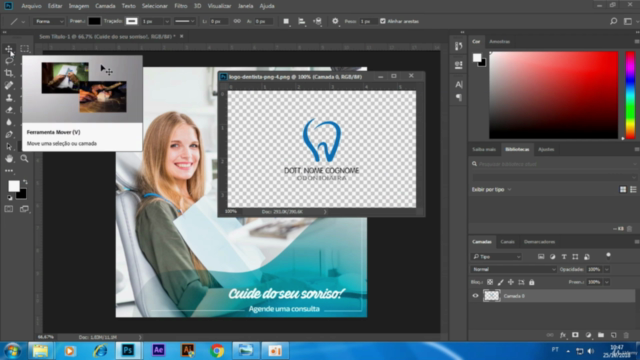
Task: Switch to the Canais tab
Action: (x=507, y=242)
